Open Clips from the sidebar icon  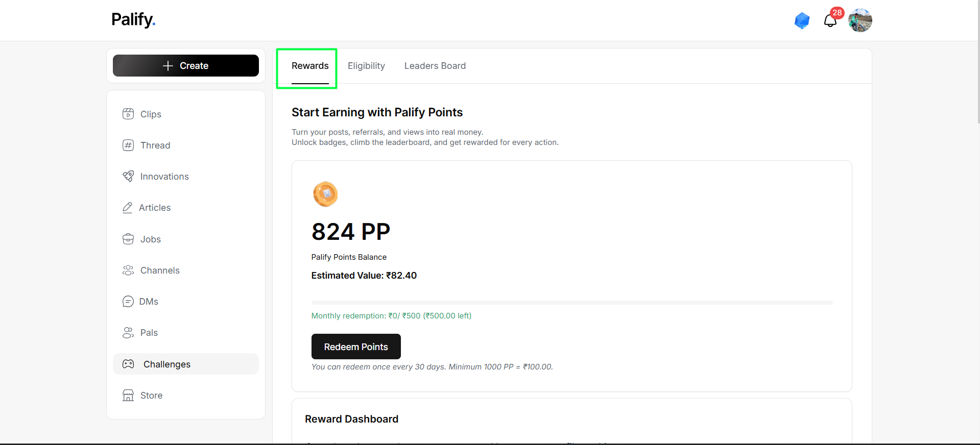pos(128,114)
